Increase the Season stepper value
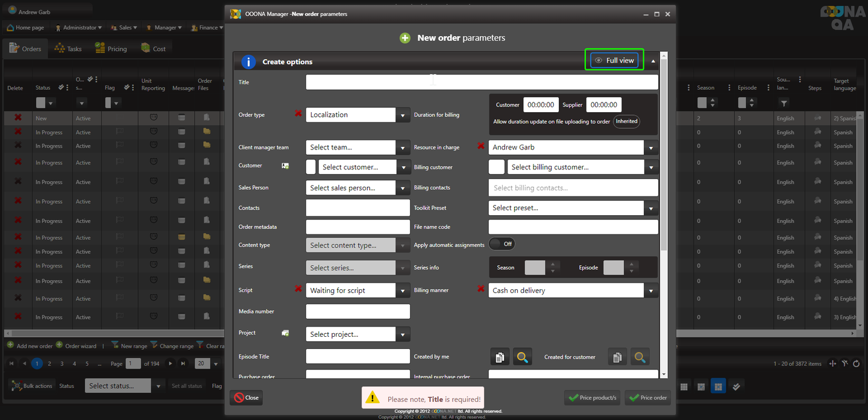This screenshot has height=420, width=868. (x=553, y=264)
